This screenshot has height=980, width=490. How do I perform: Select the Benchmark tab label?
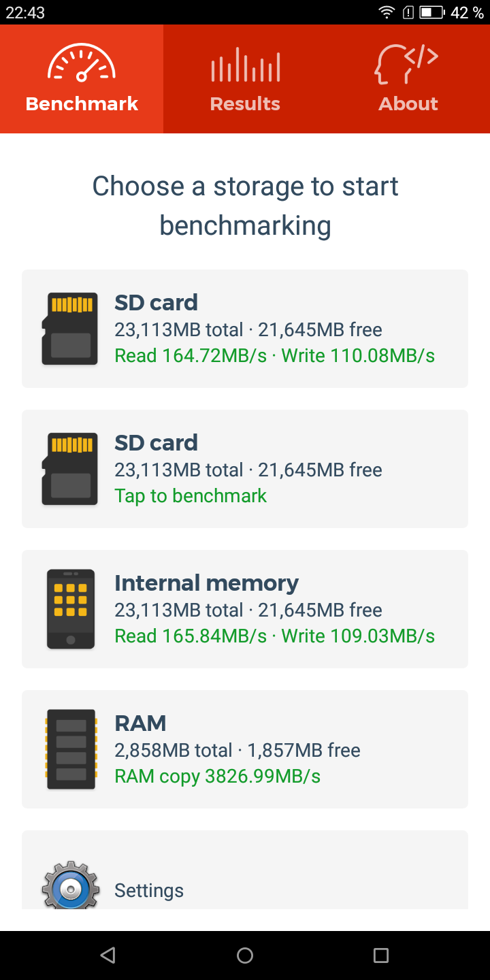[x=82, y=104]
